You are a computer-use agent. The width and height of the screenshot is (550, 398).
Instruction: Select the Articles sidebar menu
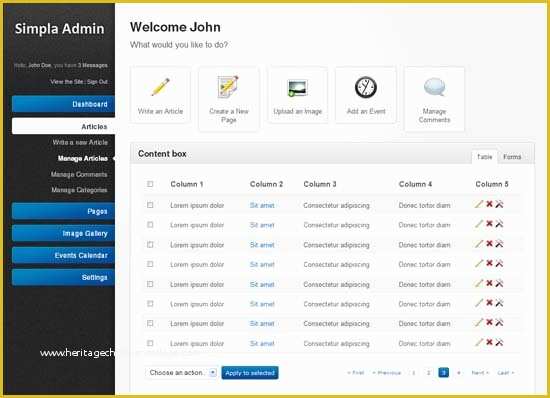coord(63,126)
